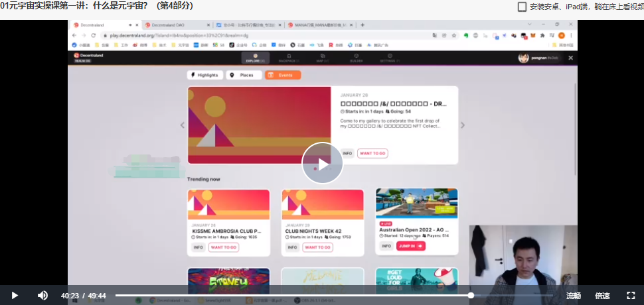The height and width of the screenshot is (305, 644).
Task: Open the 元宇宙 bookmarks folder
Action: pos(180,45)
